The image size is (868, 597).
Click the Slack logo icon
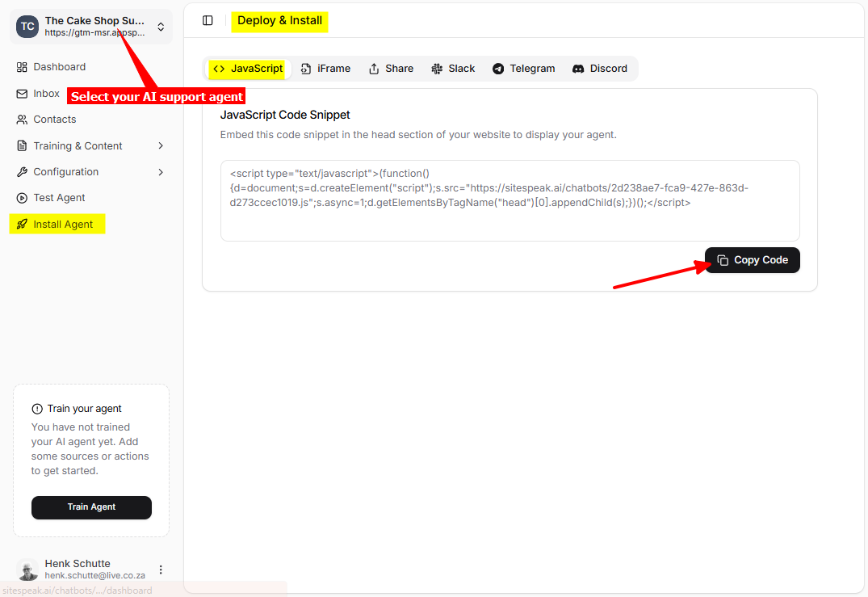click(x=437, y=69)
